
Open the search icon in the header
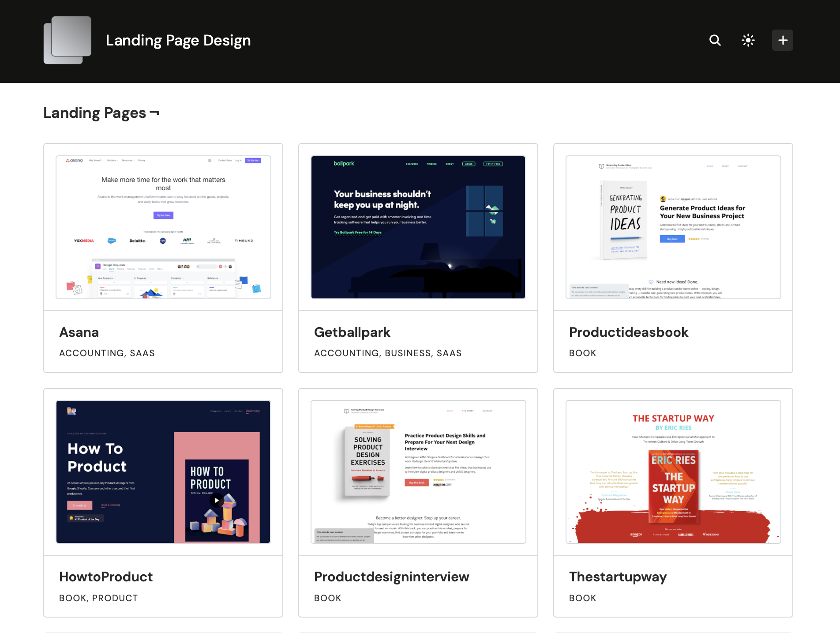pyautogui.click(x=715, y=40)
